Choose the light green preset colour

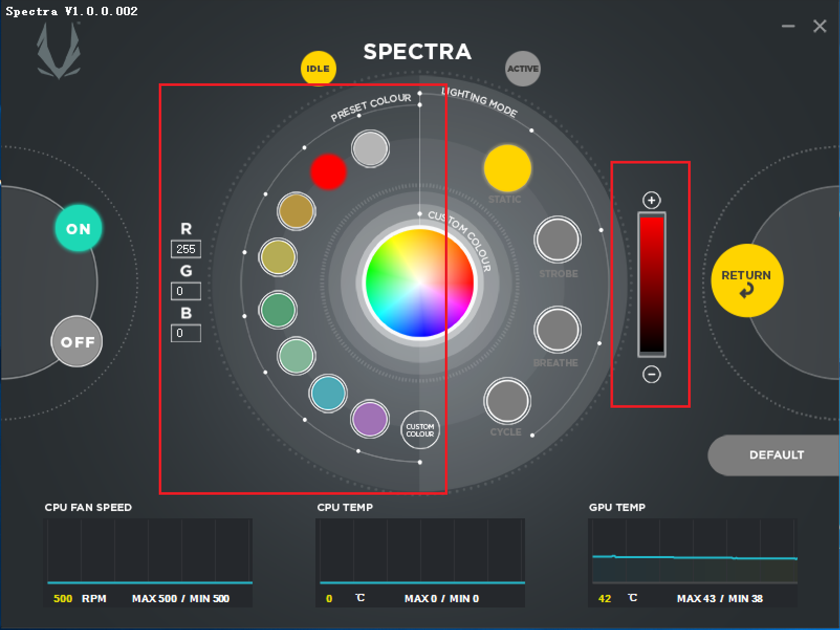point(296,356)
